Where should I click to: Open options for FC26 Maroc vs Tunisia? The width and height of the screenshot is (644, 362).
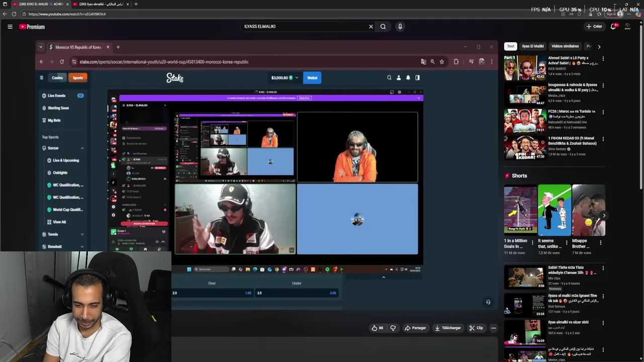point(603,112)
